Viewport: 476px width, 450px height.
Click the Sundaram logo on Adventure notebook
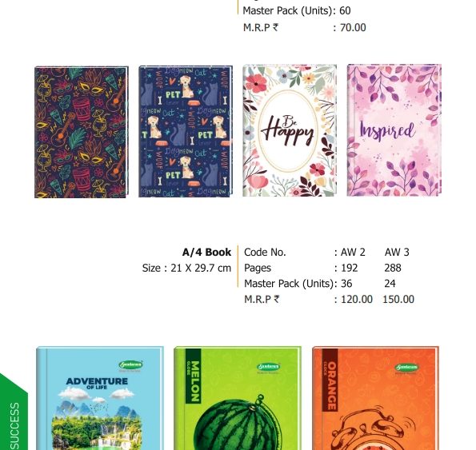pos(131,365)
